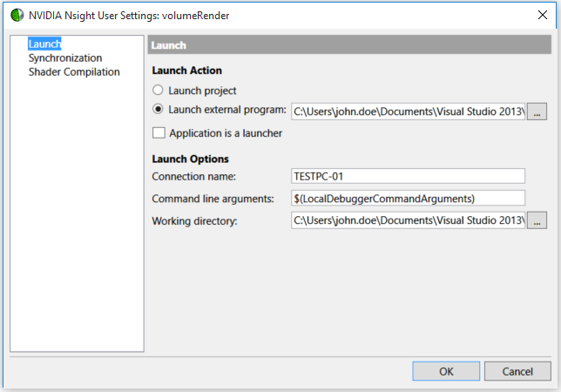This screenshot has width=561, height=392.
Task: Dismiss the dialog with Cancel
Action: (517, 371)
